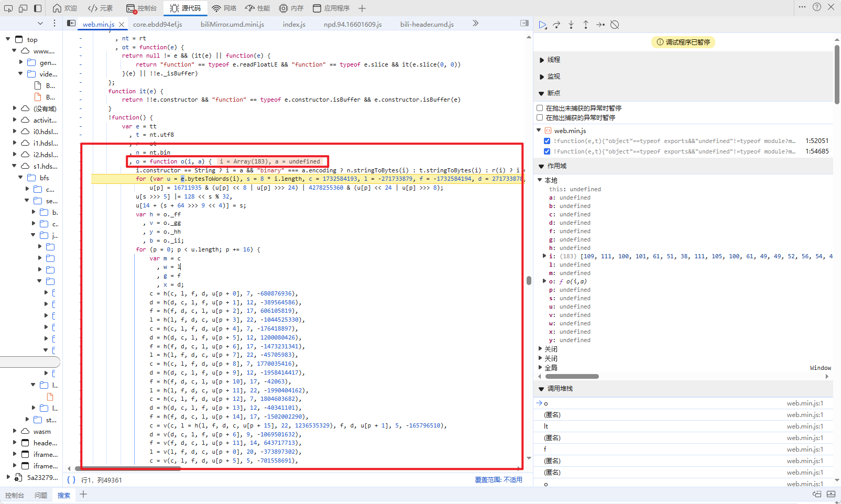The height and width of the screenshot is (504, 841).
Task: Collapse web.min.js breakpoint group
Action: click(x=539, y=130)
